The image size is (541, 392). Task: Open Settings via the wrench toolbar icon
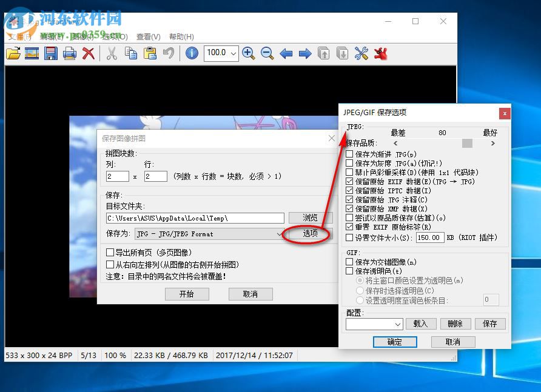click(361, 53)
